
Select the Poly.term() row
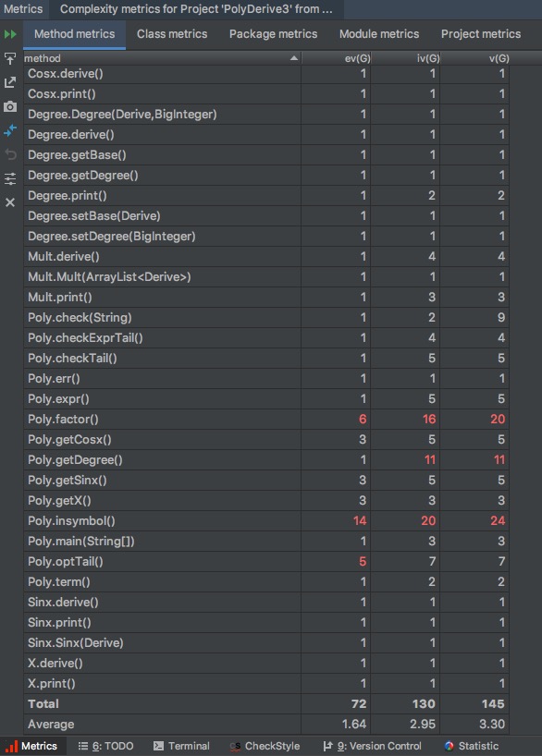coord(266,581)
